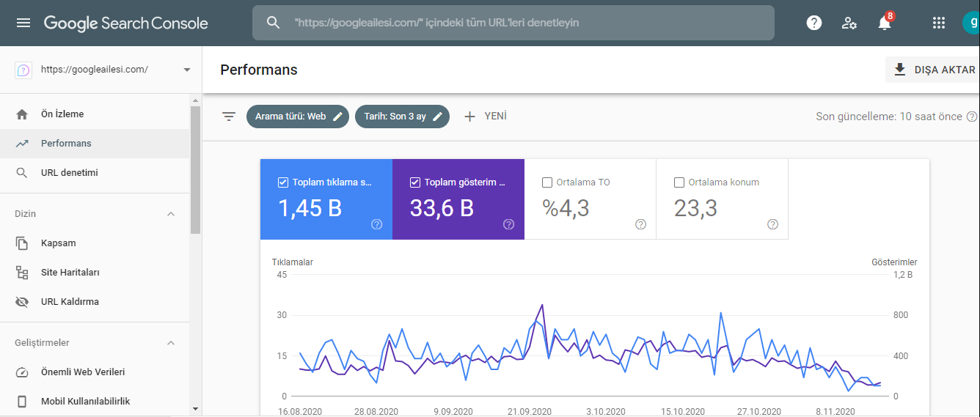Collapse the Geliştirmeler section

[x=171, y=343]
